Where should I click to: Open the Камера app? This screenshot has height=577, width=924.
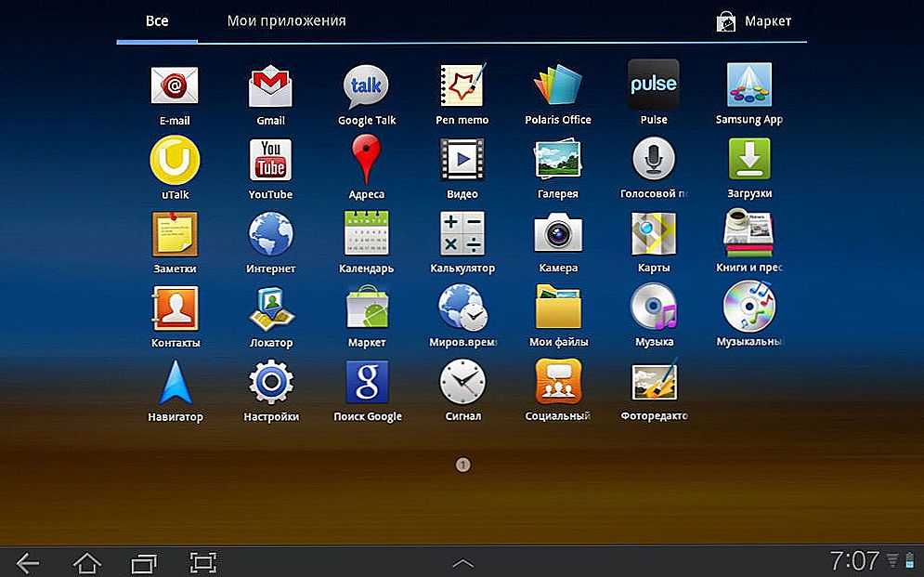(x=557, y=233)
